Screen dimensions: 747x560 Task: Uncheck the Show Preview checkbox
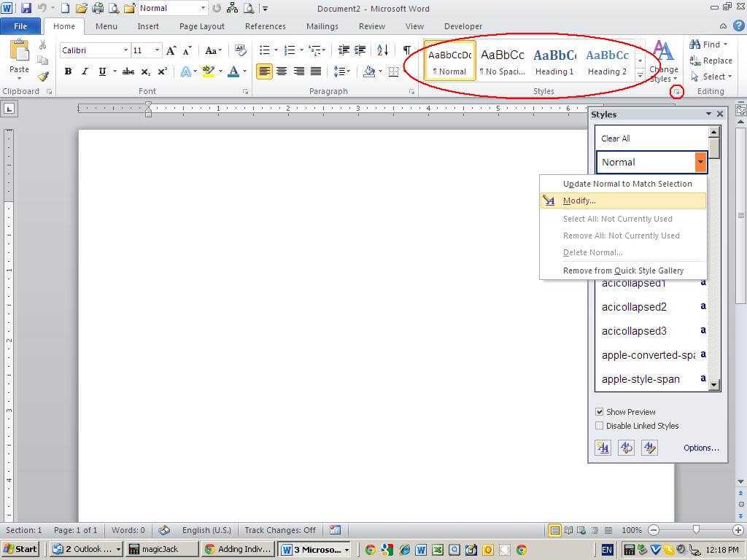(x=600, y=412)
